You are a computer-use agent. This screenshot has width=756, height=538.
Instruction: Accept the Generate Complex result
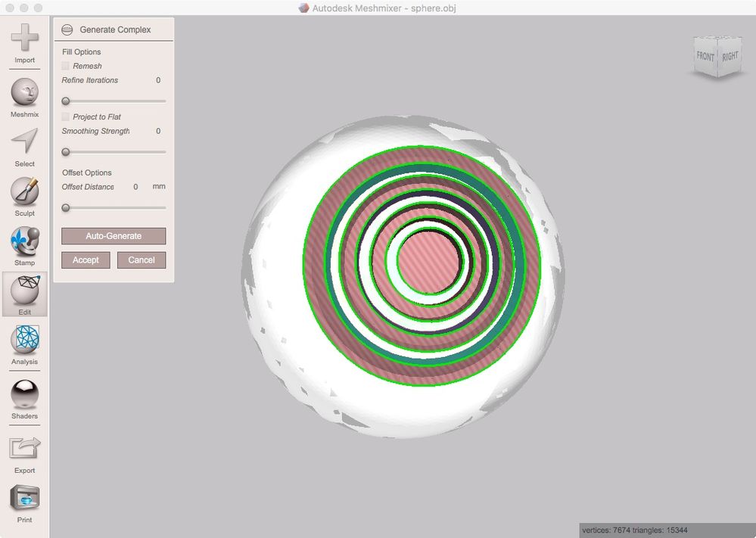86,260
